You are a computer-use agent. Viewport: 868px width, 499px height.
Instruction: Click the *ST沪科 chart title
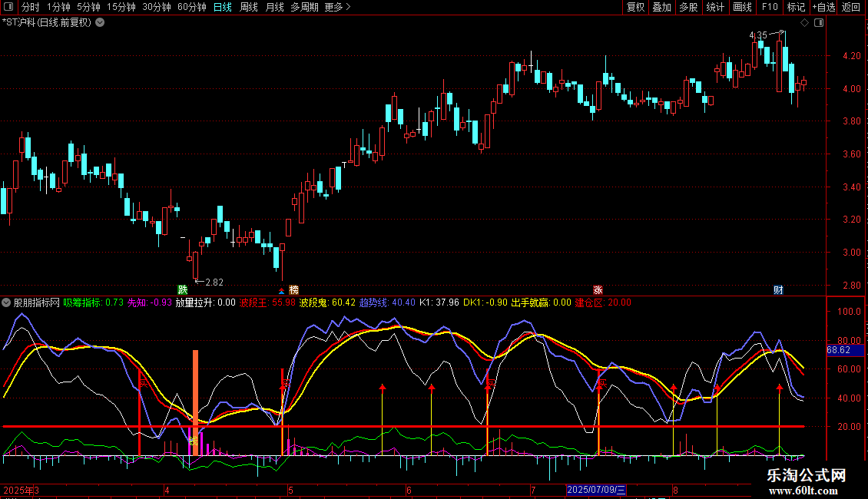pos(47,23)
